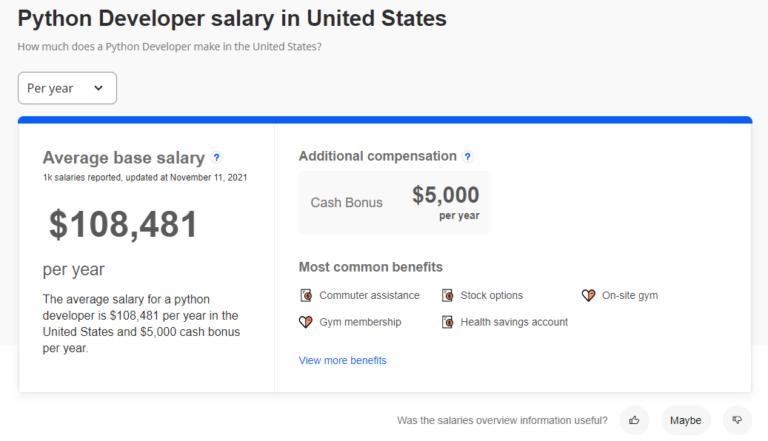Select the Maybe feedback button

pos(685,420)
